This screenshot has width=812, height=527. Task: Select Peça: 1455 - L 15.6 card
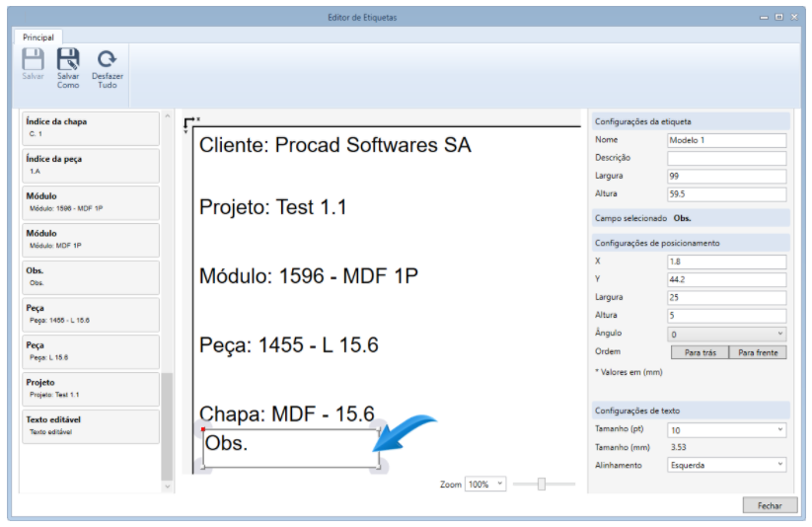pos(91,315)
